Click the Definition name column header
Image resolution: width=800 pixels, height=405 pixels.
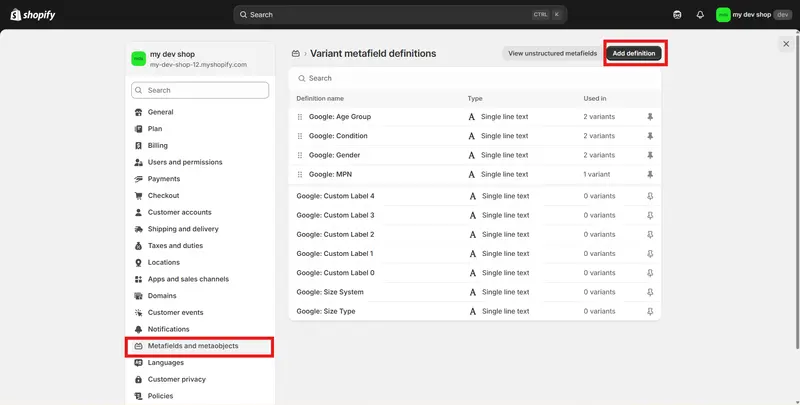[320, 98]
